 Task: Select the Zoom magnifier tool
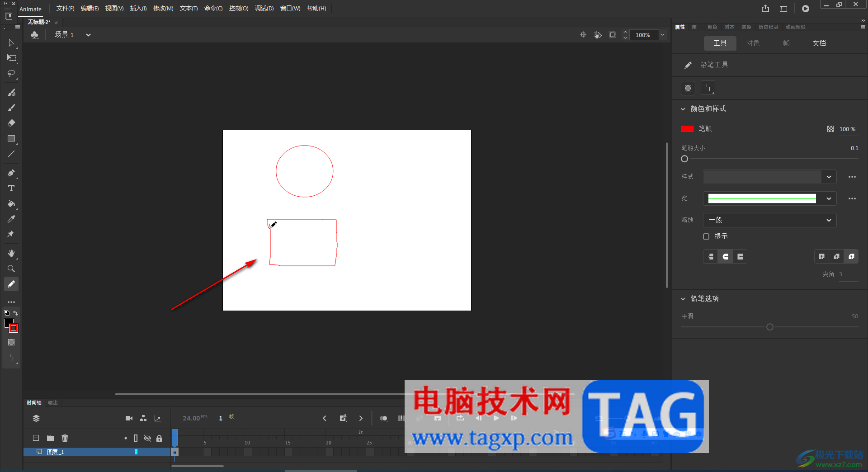coord(11,269)
